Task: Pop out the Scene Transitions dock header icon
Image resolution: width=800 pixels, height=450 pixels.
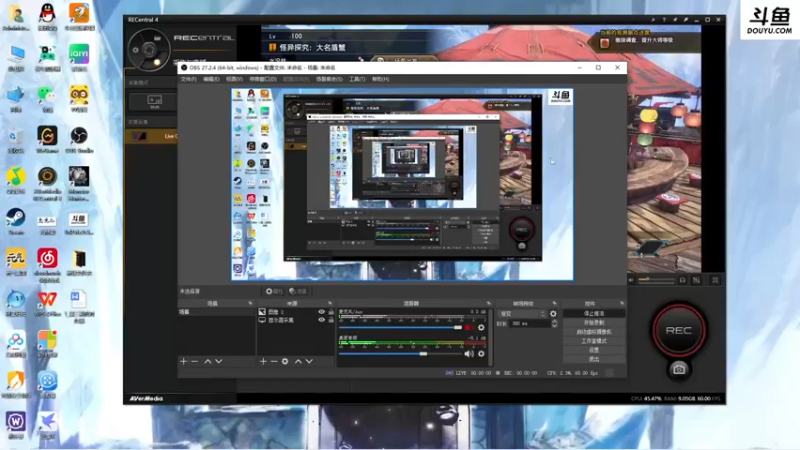Action: click(555, 303)
